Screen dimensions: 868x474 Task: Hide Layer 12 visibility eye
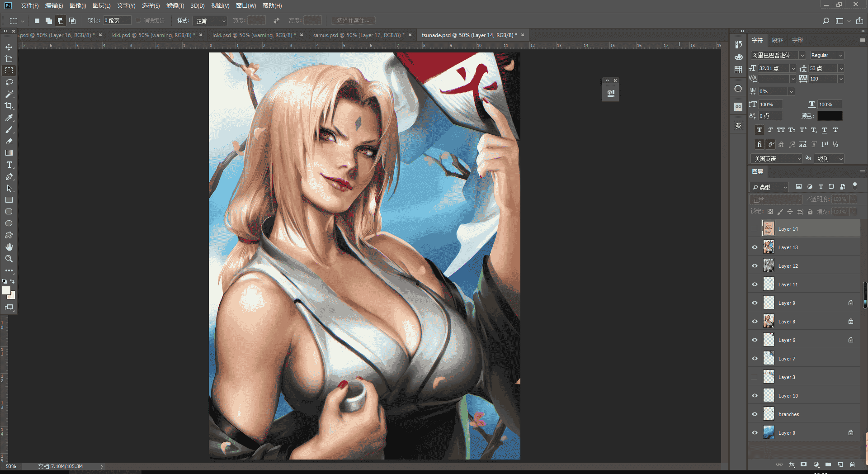pyautogui.click(x=755, y=266)
